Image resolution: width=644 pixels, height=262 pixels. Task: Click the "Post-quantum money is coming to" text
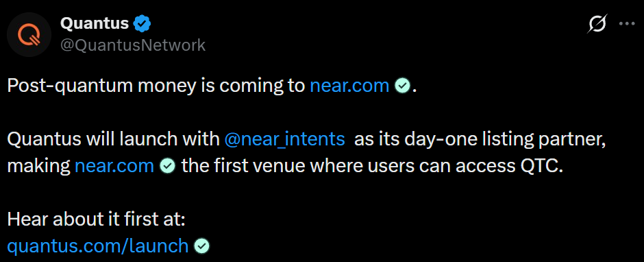click(x=156, y=86)
